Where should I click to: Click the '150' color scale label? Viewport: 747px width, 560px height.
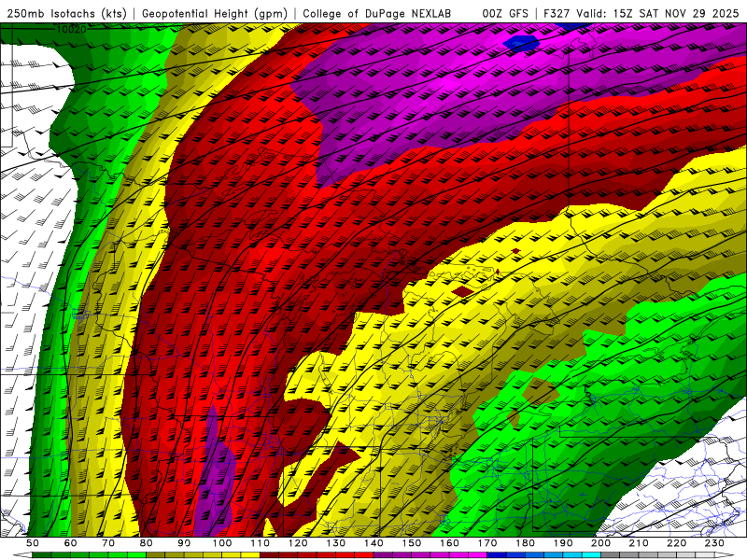(x=412, y=543)
